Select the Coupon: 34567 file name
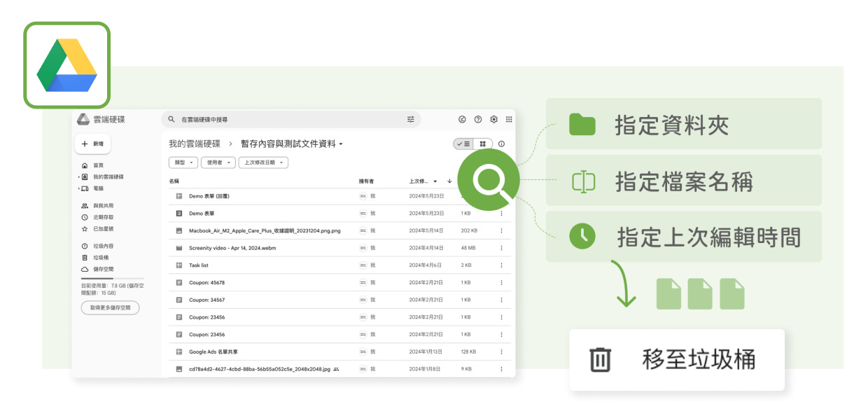 click(206, 300)
